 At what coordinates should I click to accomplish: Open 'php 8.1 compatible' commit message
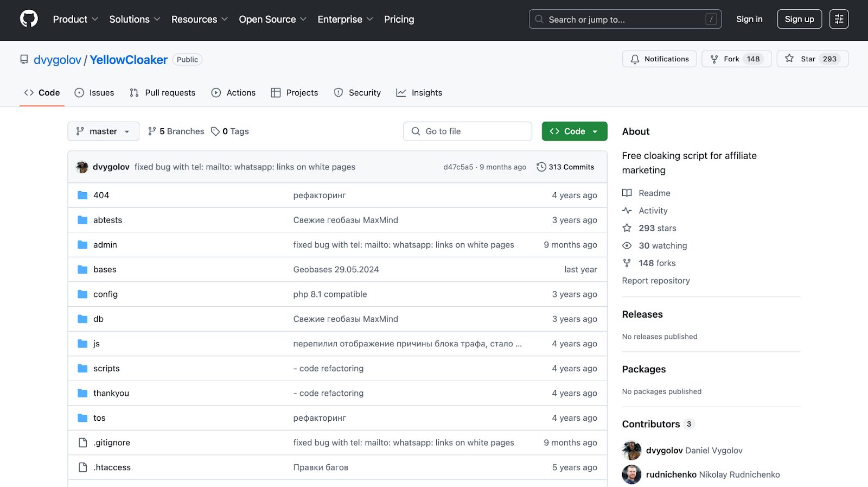coord(330,294)
